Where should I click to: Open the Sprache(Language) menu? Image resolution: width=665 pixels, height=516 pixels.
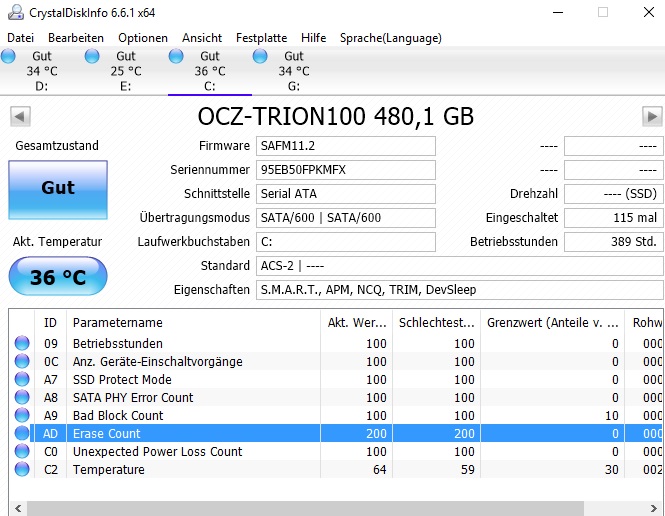point(391,38)
